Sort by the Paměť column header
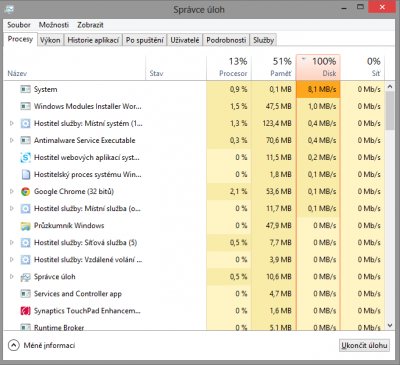Viewport: 400px width, 365px height. [274, 68]
